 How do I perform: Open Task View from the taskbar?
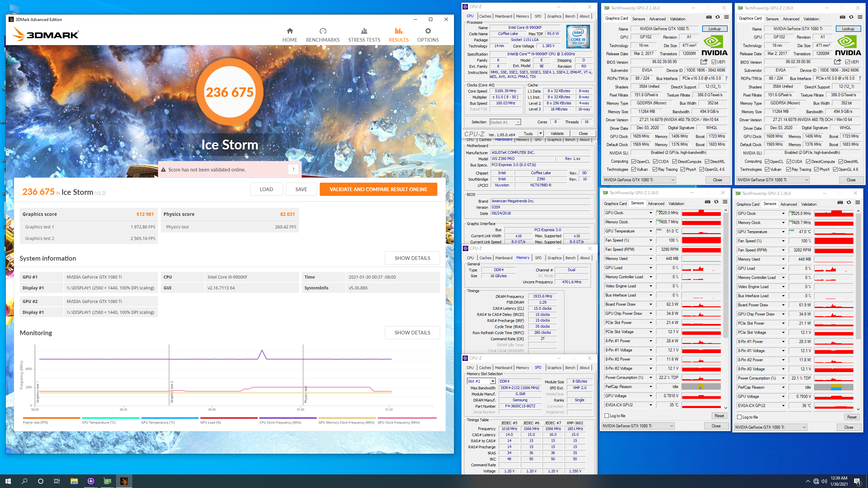click(57, 481)
